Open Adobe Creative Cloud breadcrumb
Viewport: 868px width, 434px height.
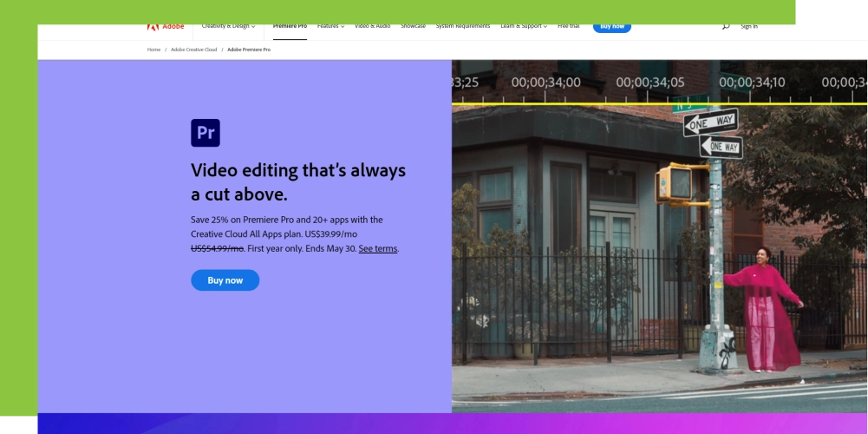pos(193,49)
